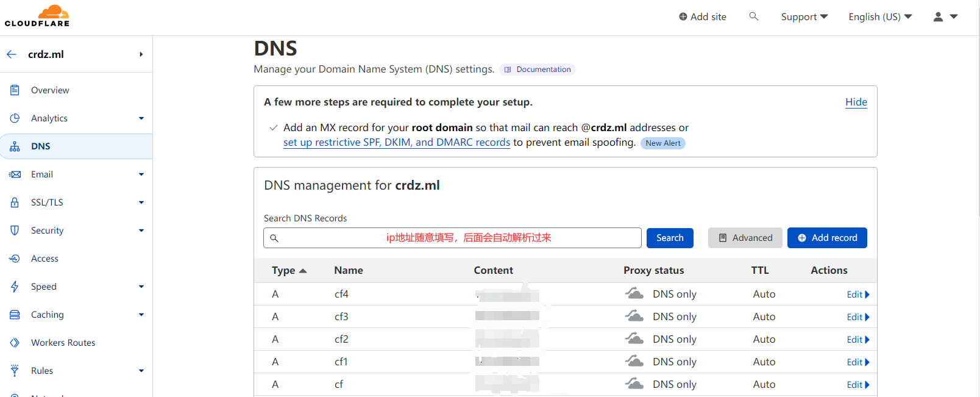Sort records by Type column
This screenshot has width=980, height=397.
(289, 270)
